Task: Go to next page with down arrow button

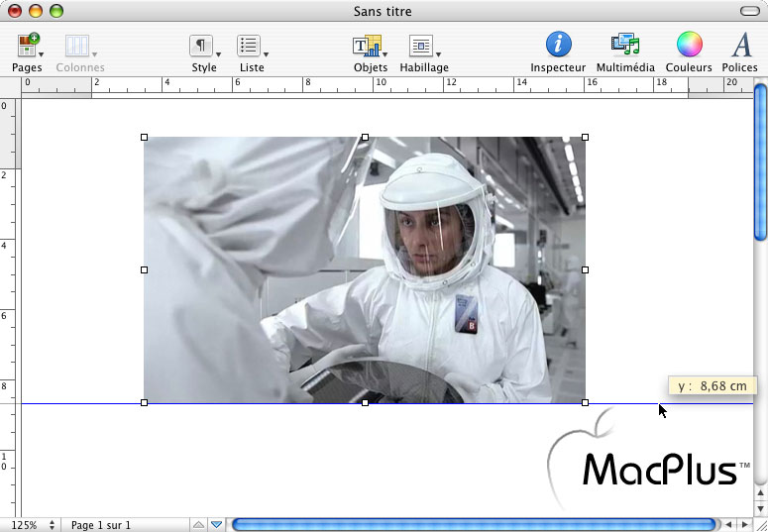Action: coord(216,525)
